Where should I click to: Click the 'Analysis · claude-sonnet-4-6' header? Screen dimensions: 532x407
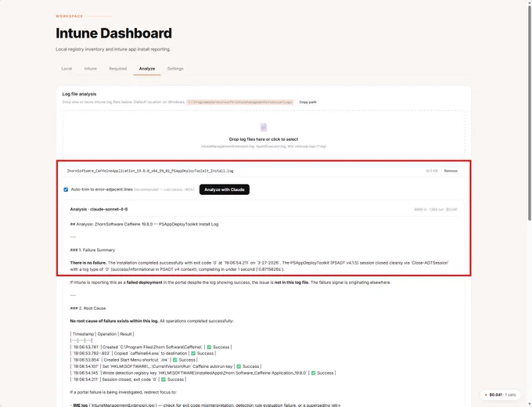(99, 209)
